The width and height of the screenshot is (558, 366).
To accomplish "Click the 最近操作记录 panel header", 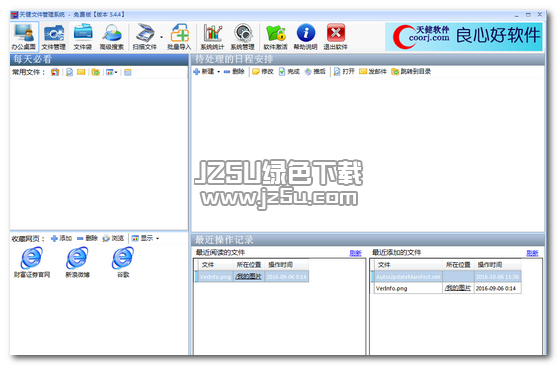I will 368,240.
